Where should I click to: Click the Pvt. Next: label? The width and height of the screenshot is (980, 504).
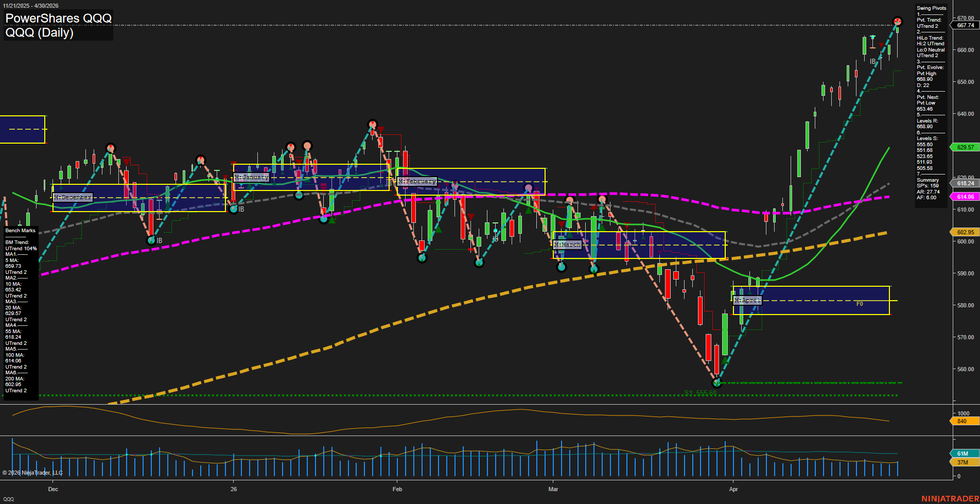[927, 97]
